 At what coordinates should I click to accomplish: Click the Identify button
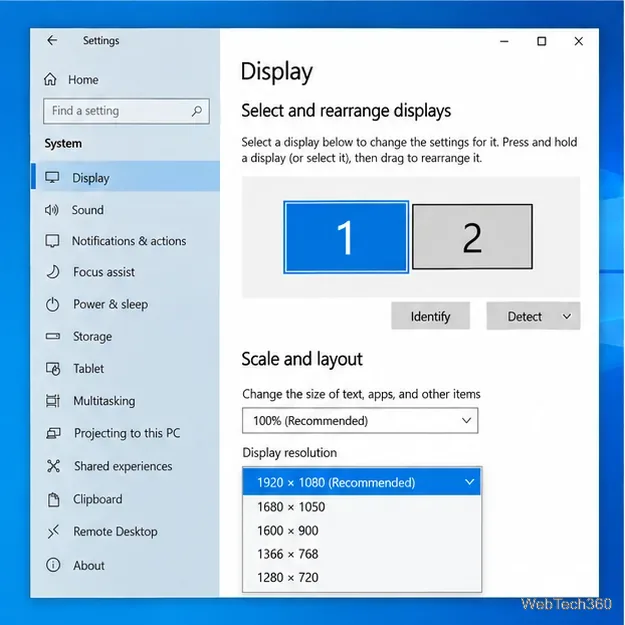(x=430, y=316)
